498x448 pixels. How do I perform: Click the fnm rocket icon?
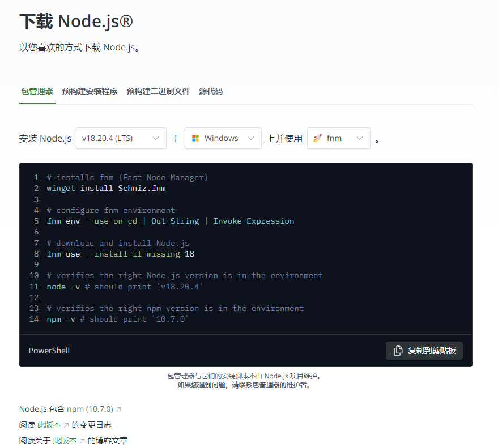[x=317, y=138]
